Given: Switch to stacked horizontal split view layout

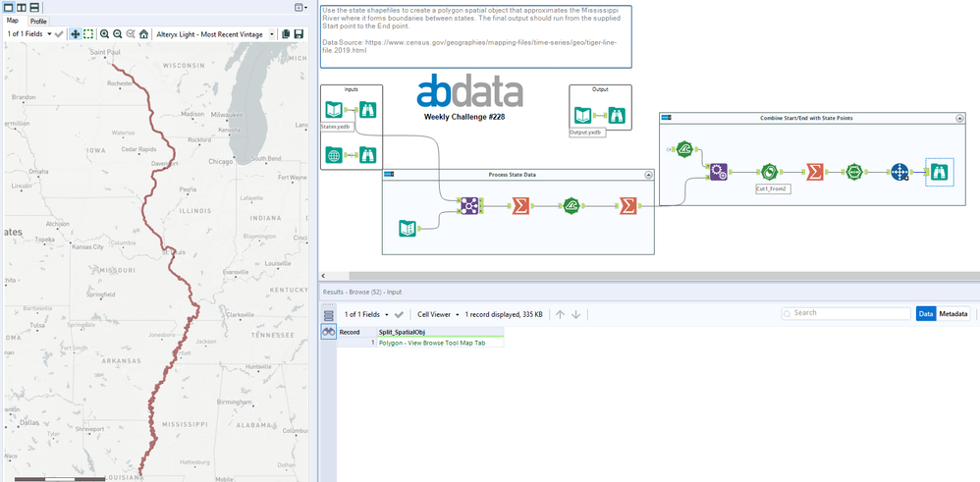Looking at the screenshot, I should [x=34, y=7].
